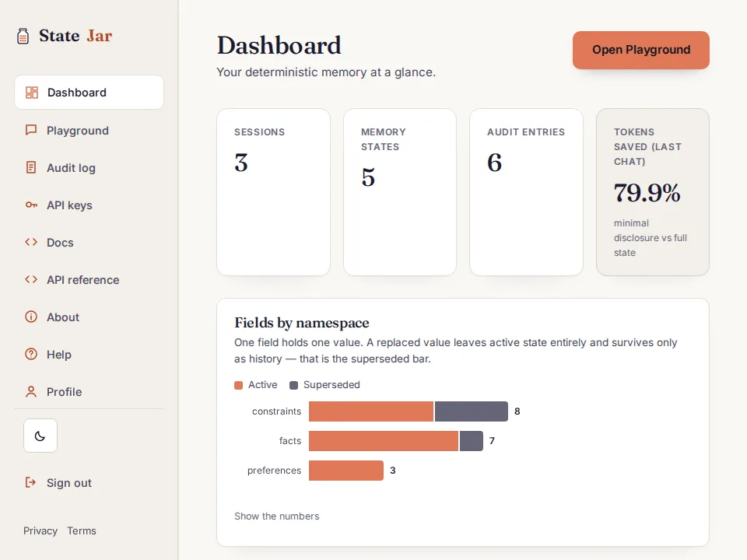Click the facts total value 7
The image size is (747, 560).
coord(492,441)
